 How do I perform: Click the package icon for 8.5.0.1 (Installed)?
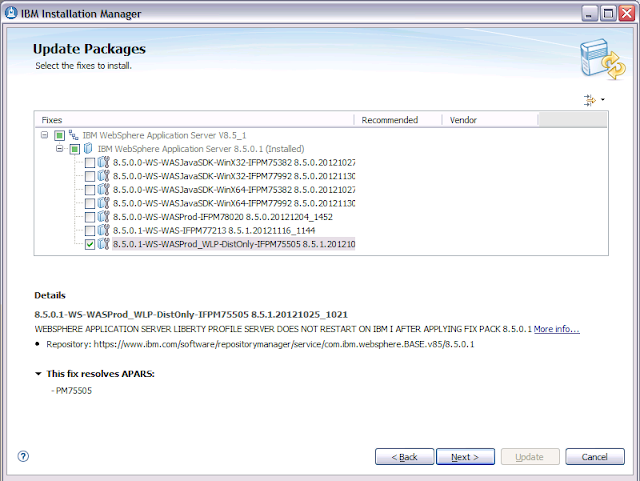click(88, 149)
